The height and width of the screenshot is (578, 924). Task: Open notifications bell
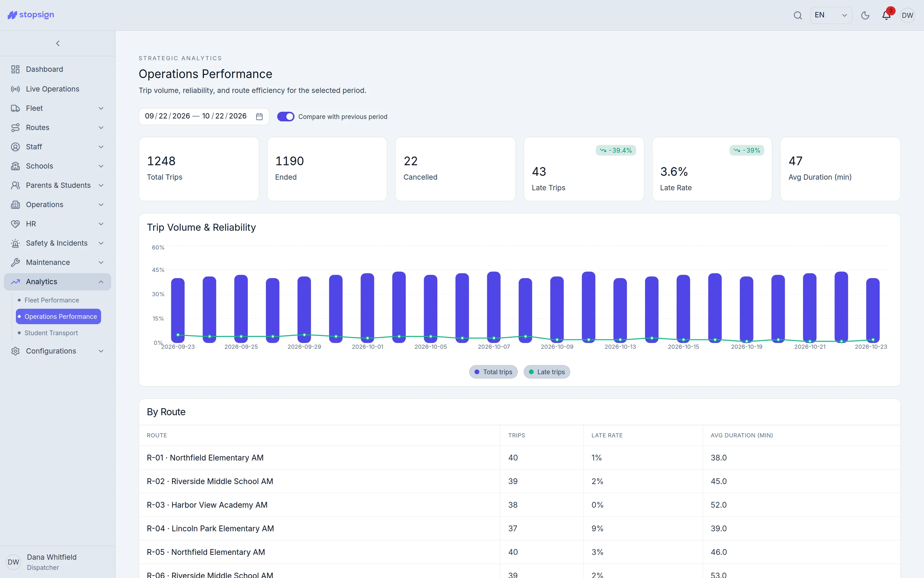[886, 15]
